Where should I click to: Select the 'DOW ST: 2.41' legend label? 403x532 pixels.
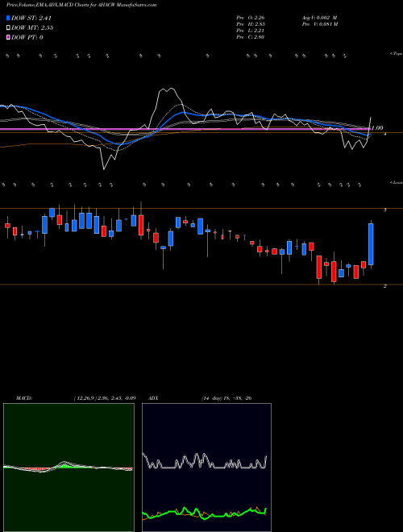point(31,19)
